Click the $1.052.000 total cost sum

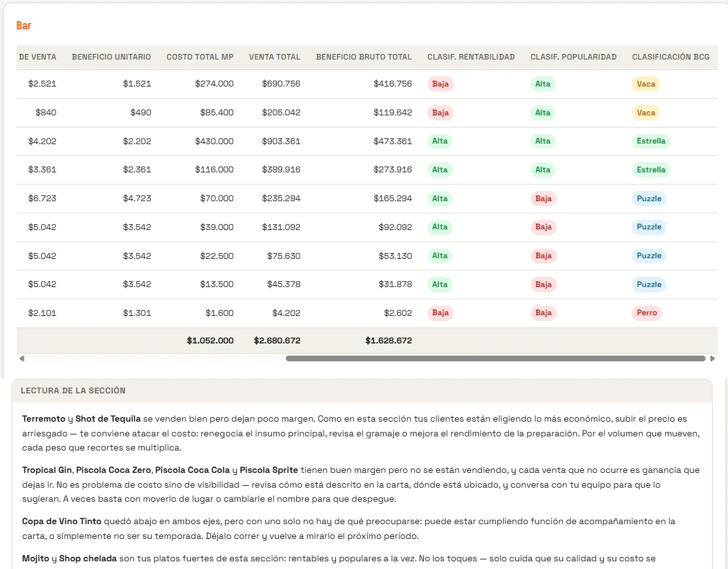[210, 341]
